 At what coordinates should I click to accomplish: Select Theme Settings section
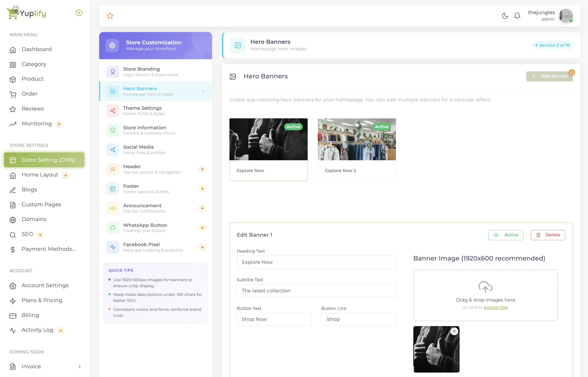pos(156,111)
